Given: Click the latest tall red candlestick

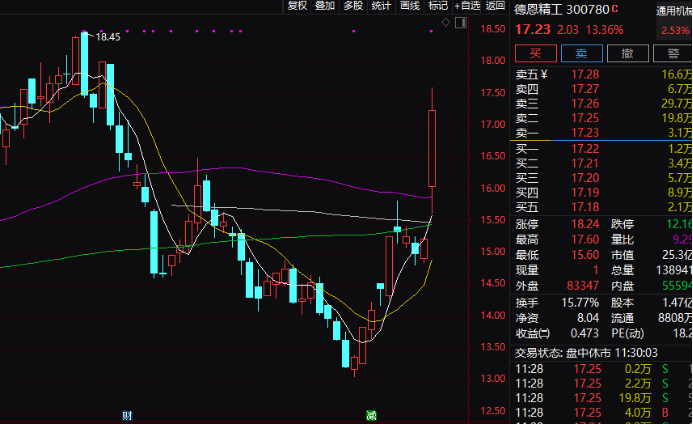Looking at the screenshot, I should [432, 148].
